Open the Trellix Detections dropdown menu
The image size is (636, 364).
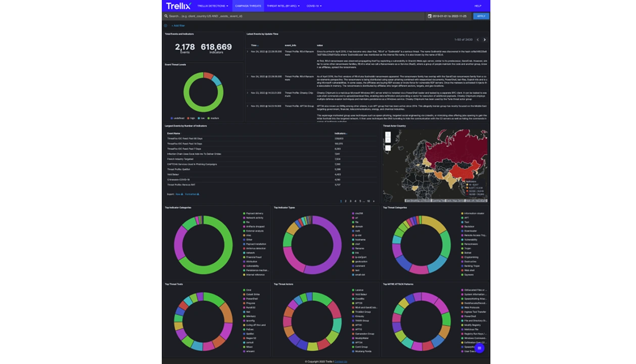tap(212, 6)
